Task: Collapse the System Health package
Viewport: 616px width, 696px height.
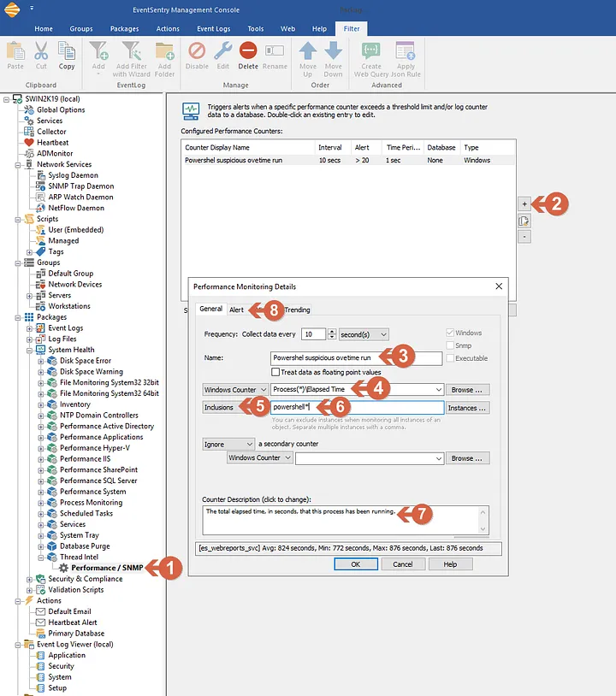Action: pyautogui.click(x=29, y=350)
